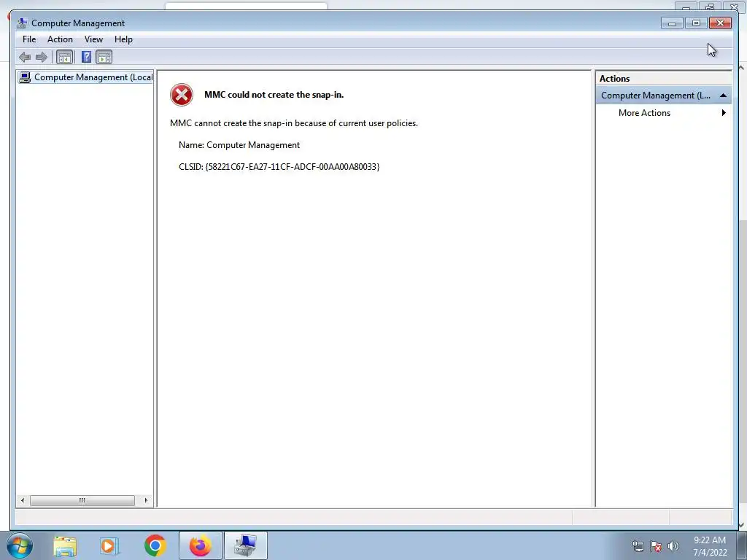Open Help via the toolbar question-mark icon

(x=86, y=57)
